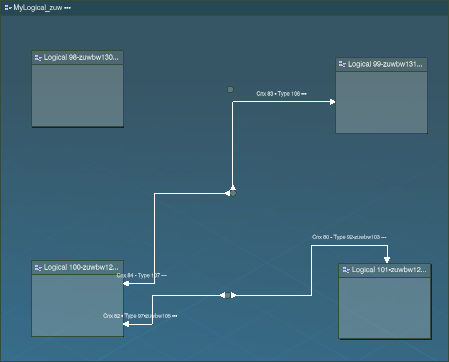This screenshot has height=362, width=449.
Task: Click the Logical 100-zuwbw12 component icon
Action: pos(38,268)
